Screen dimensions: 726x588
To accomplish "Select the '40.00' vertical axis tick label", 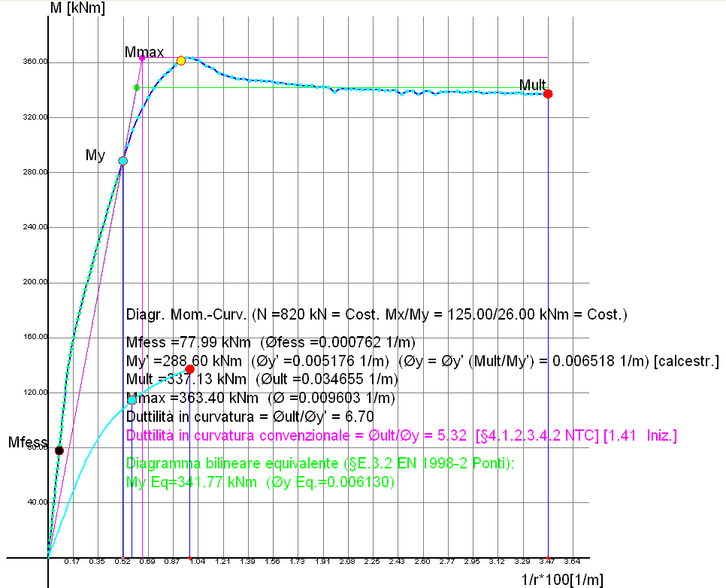I will coord(38,502).
